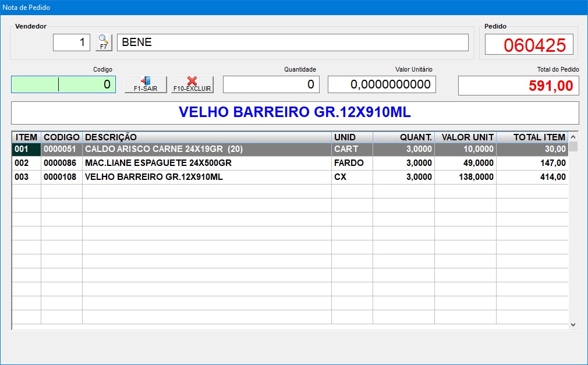Image resolution: width=588 pixels, height=365 pixels.
Task: Click the VALOR UNIT column header
Action: [x=465, y=137]
